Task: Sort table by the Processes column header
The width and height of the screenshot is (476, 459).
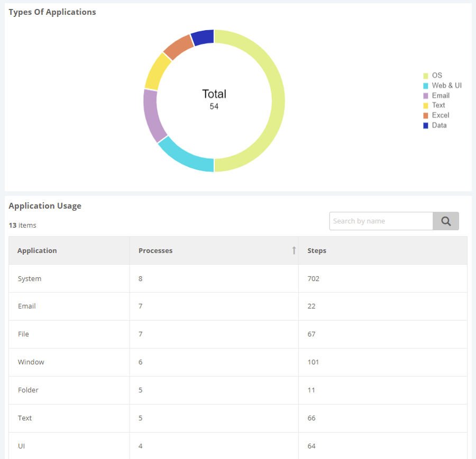Action: point(155,250)
